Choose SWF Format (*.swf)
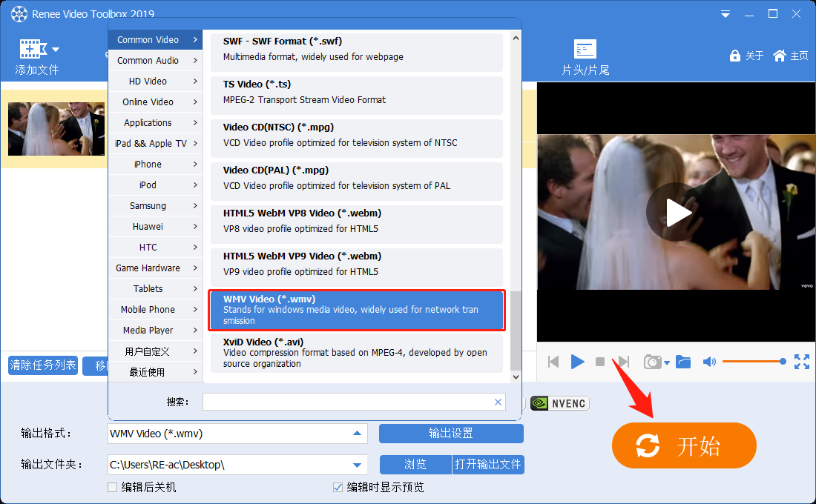 coord(357,52)
